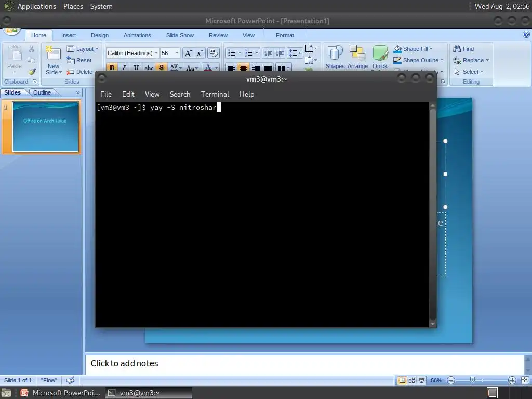The width and height of the screenshot is (532, 399).
Task: Center-align the text
Action: (244, 68)
